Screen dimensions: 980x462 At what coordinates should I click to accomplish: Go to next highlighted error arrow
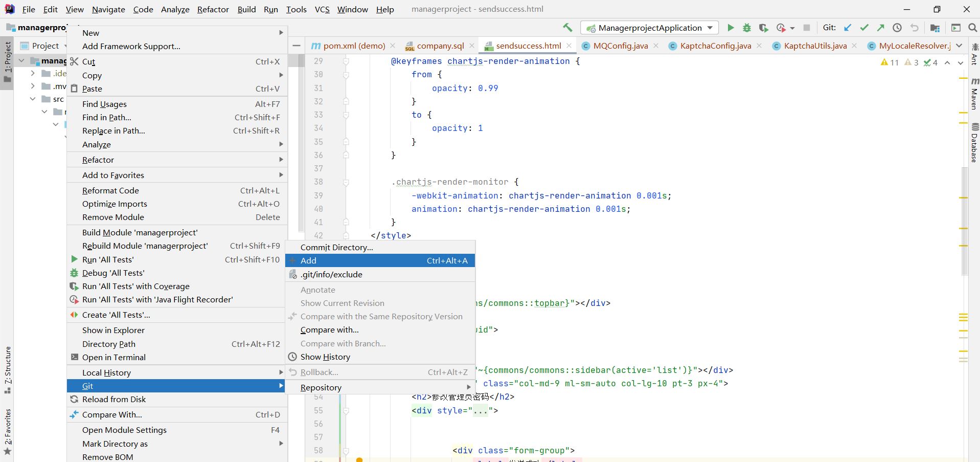point(960,62)
